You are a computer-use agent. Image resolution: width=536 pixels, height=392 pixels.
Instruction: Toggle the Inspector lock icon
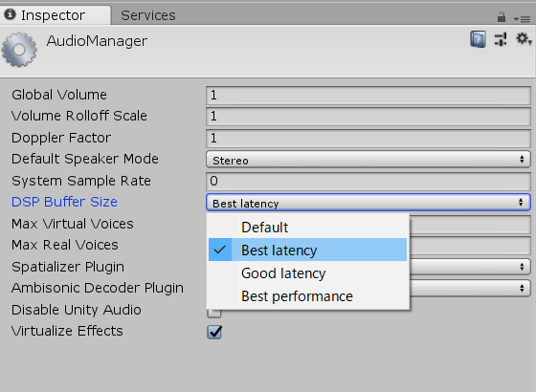pyautogui.click(x=502, y=17)
